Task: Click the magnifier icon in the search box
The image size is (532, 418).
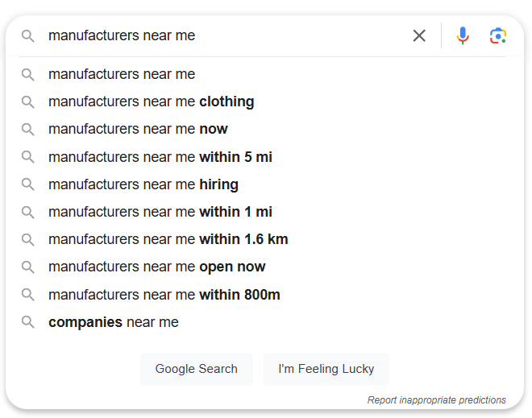Action: 28,35
